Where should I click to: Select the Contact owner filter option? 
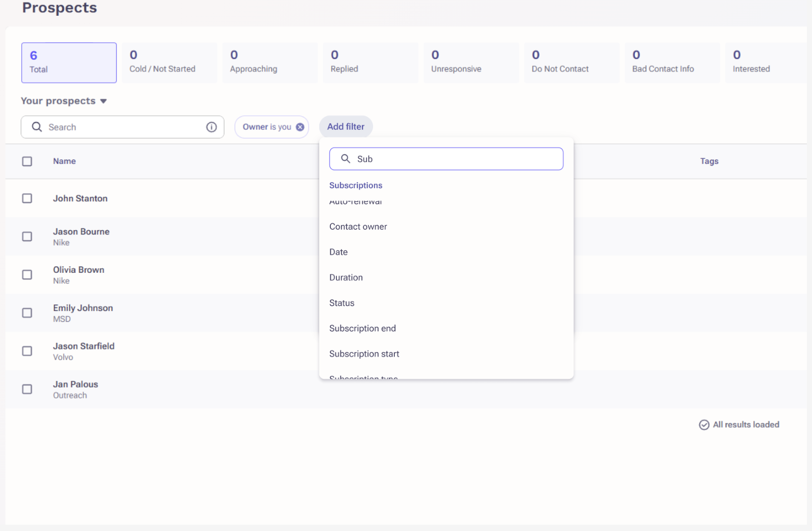point(358,227)
